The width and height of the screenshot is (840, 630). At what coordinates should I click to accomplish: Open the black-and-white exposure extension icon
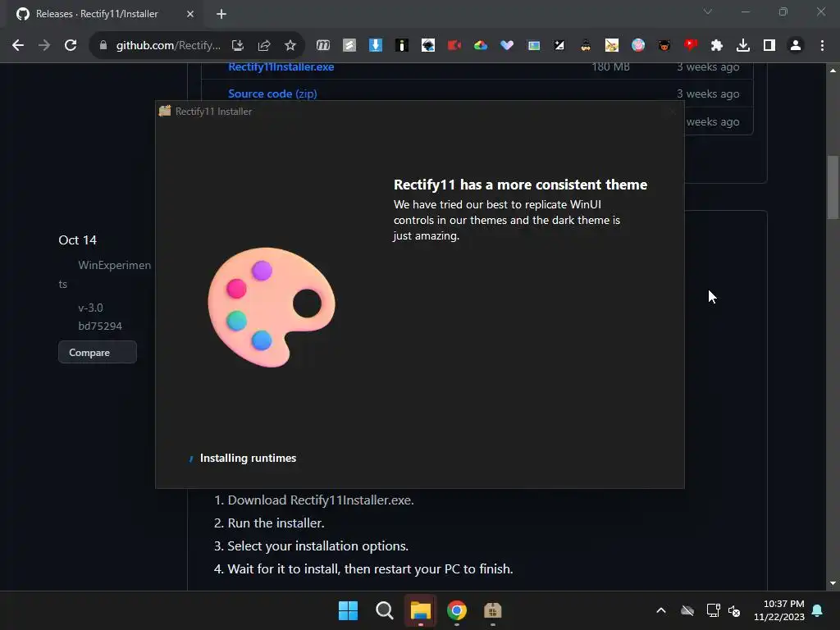[x=559, y=46]
